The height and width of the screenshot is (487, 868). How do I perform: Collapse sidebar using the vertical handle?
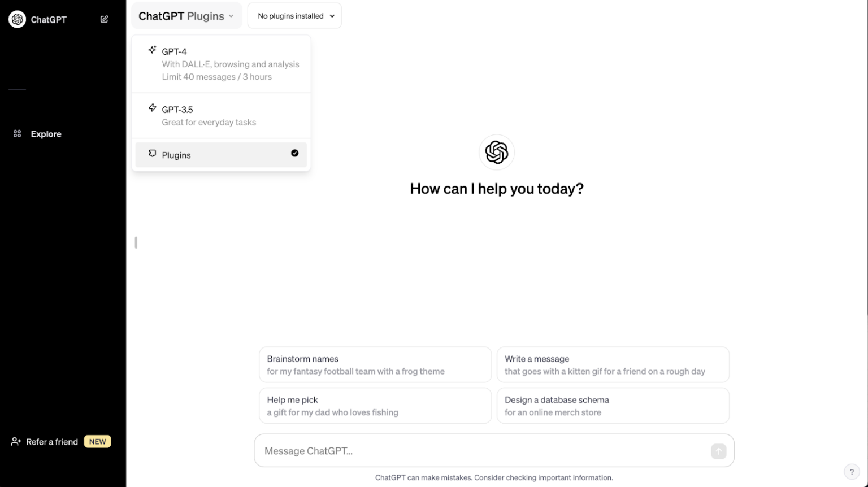[x=136, y=242]
